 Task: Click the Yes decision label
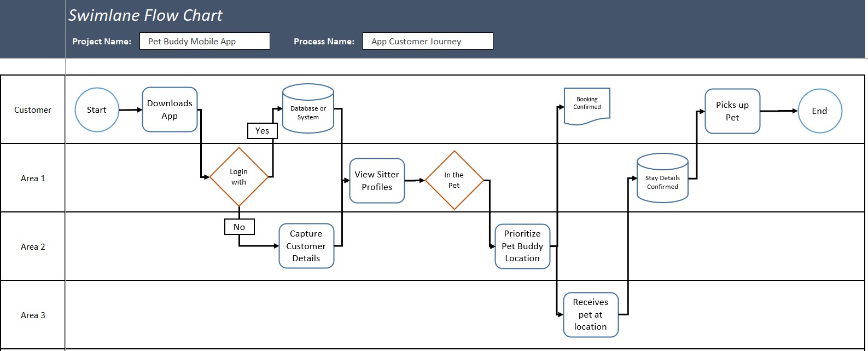[x=263, y=131]
